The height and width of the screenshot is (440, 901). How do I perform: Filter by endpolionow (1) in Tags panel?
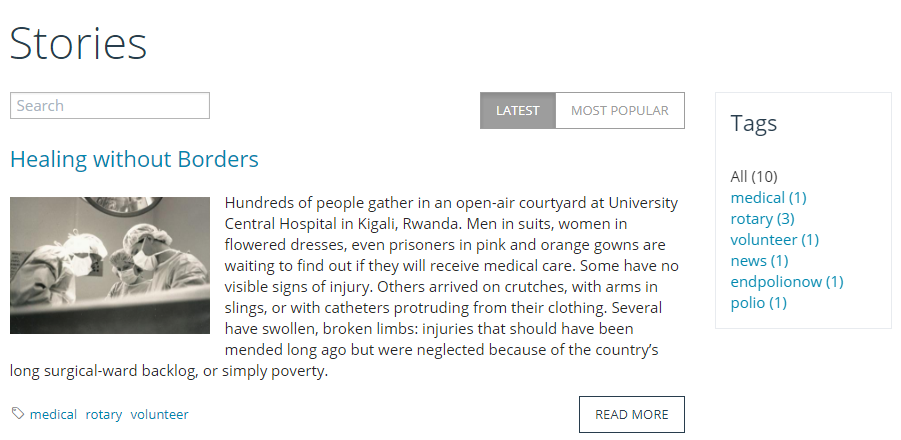coord(787,282)
